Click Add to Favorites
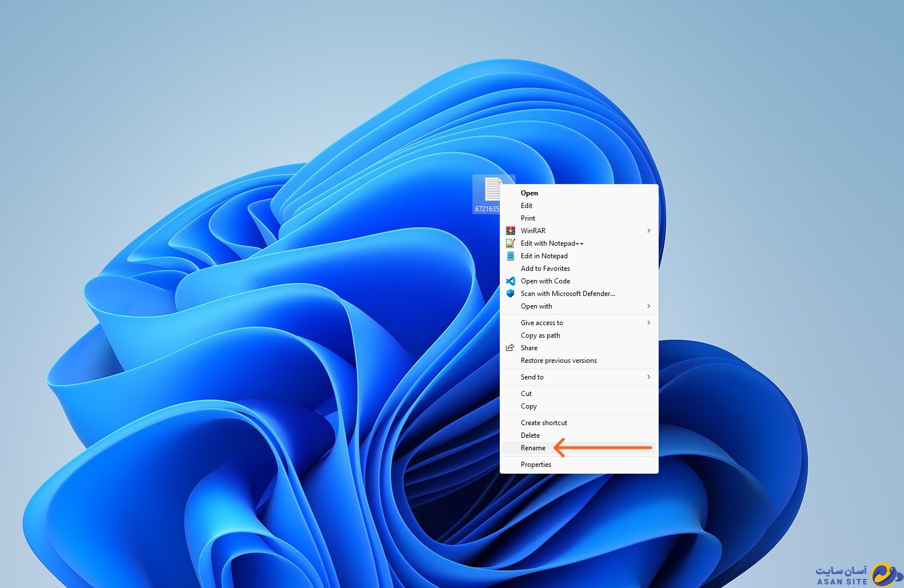Screen dimensions: 904x588 click(545, 269)
